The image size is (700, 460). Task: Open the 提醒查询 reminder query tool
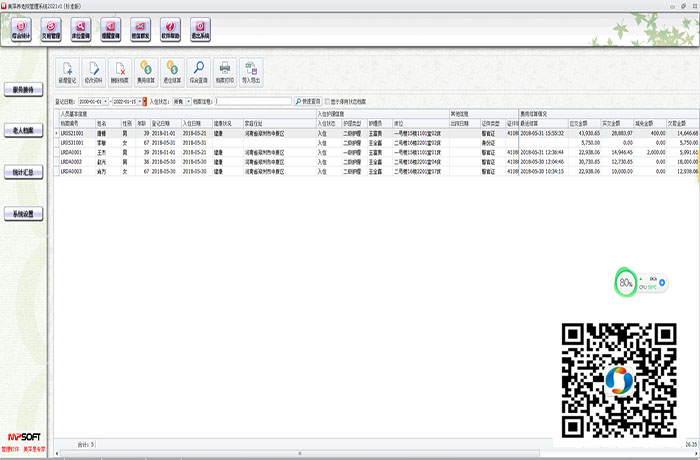(x=111, y=30)
